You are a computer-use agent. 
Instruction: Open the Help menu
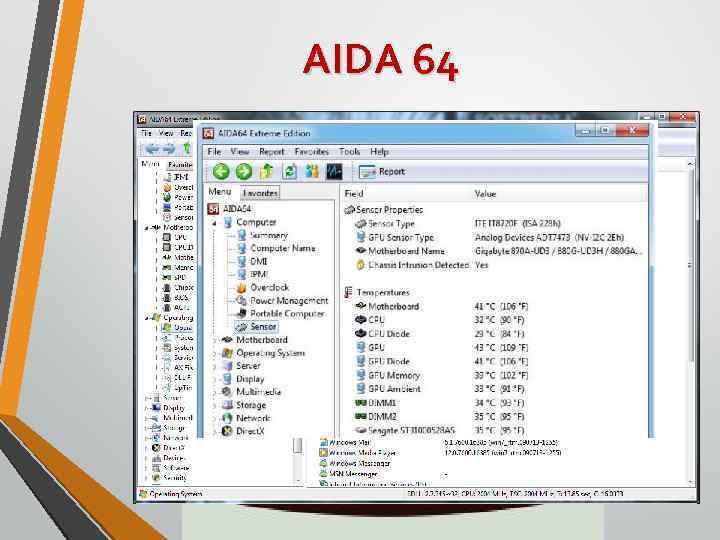pyautogui.click(x=379, y=152)
